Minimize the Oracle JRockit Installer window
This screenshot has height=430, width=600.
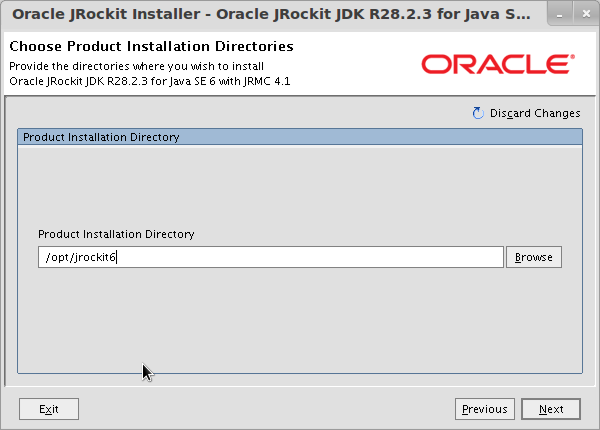click(560, 15)
